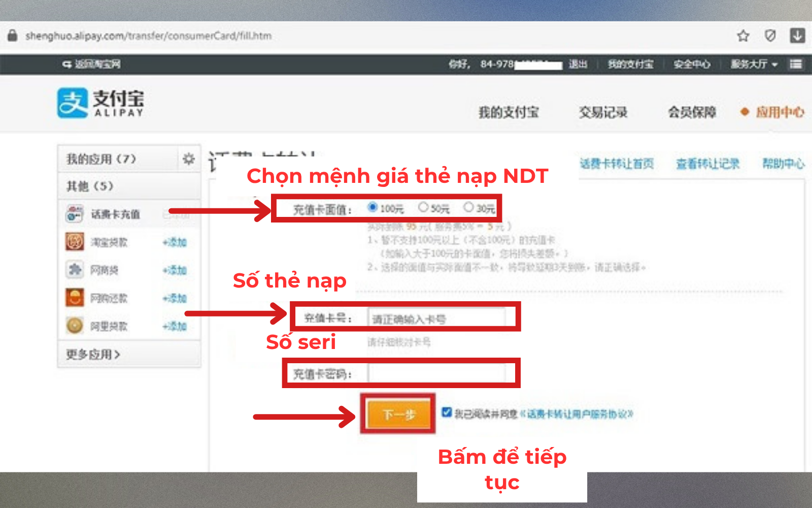Image resolution: width=812 pixels, height=508 pixels.
Task: Click the 网商贷 puzzle icon in sidebar
Action: (75, 270)
